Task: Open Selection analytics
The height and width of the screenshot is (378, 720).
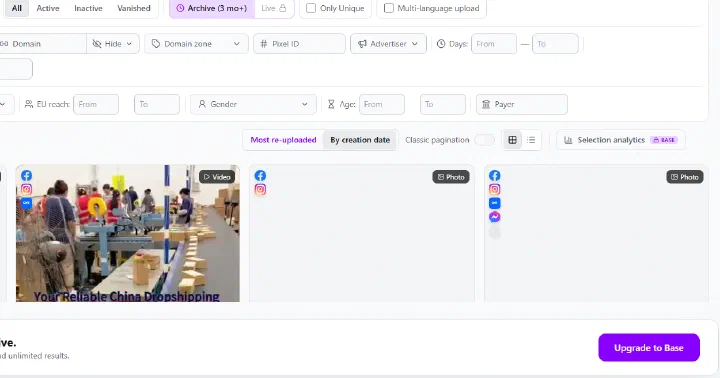Action: 621,140
